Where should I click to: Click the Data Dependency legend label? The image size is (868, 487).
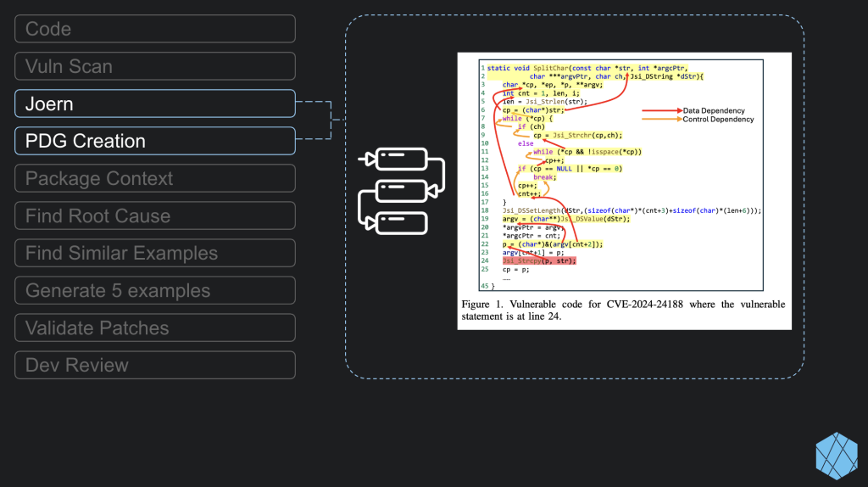[x=714, y=111]
